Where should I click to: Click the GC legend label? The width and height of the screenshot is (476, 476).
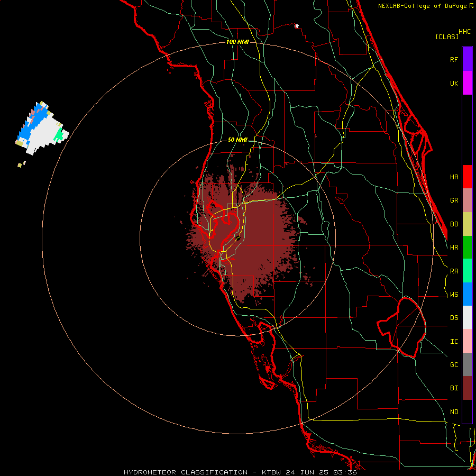click(x=454, y=365)
